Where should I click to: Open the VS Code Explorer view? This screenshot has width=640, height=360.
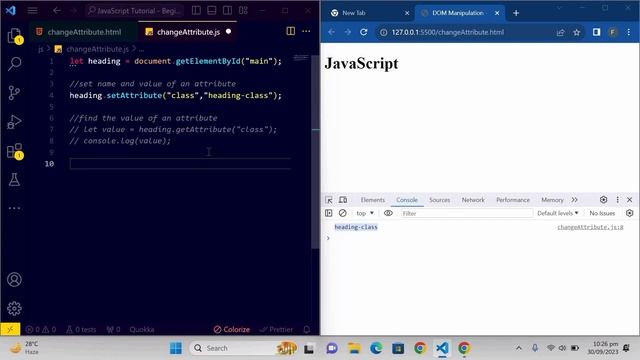coord(15,36)
